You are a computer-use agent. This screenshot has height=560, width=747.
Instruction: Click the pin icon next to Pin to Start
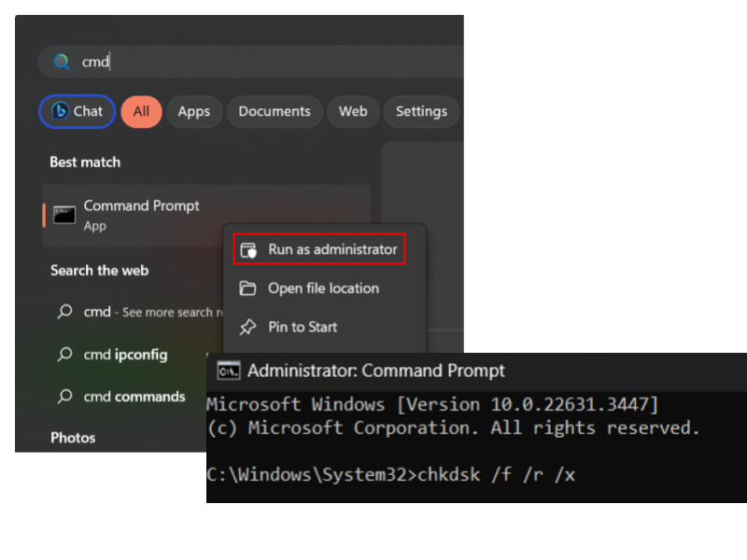click(x=247, y=328)
